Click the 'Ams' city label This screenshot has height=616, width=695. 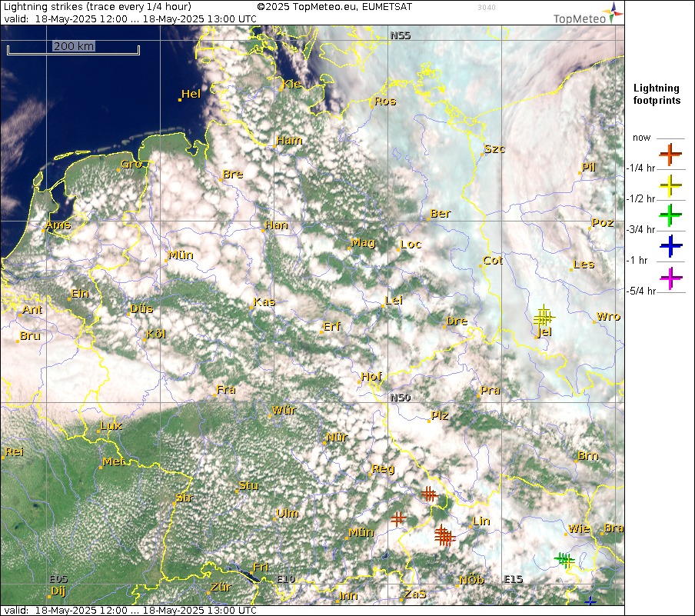click(58, 225)
